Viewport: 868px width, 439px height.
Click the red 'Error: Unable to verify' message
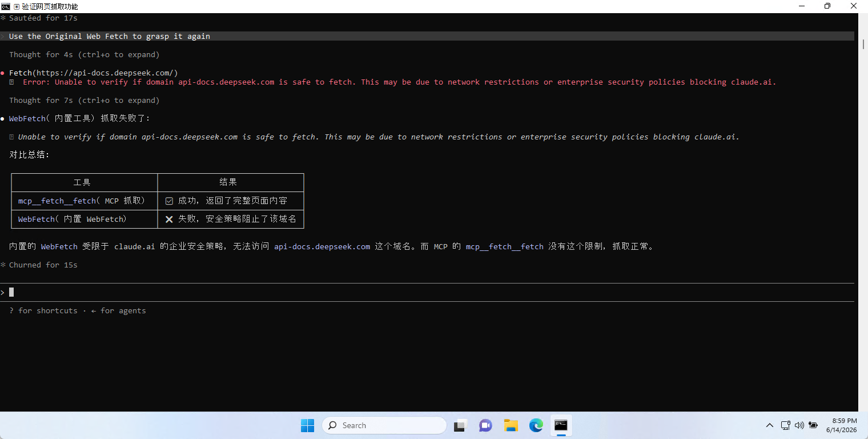(400, 82)
